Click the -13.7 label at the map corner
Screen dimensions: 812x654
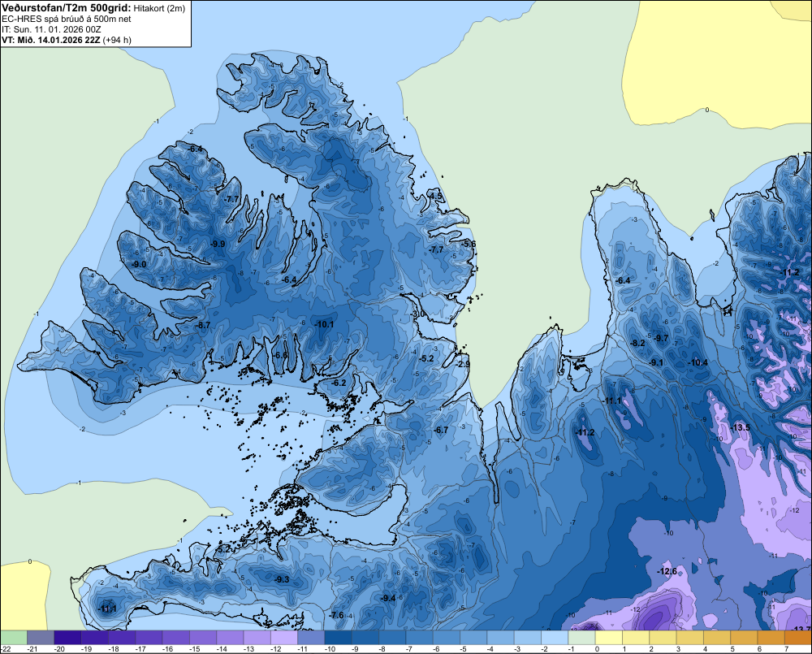pos(801,629)
